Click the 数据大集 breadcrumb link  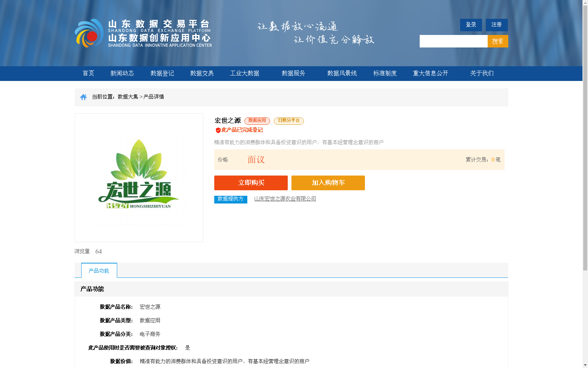pos(128,97)
